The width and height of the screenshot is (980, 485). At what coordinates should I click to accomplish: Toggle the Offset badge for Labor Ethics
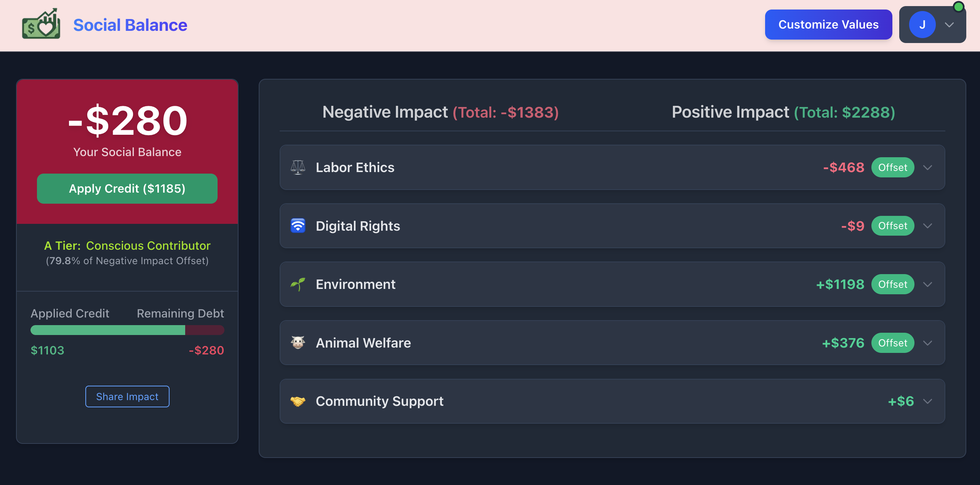pos(892,168)
